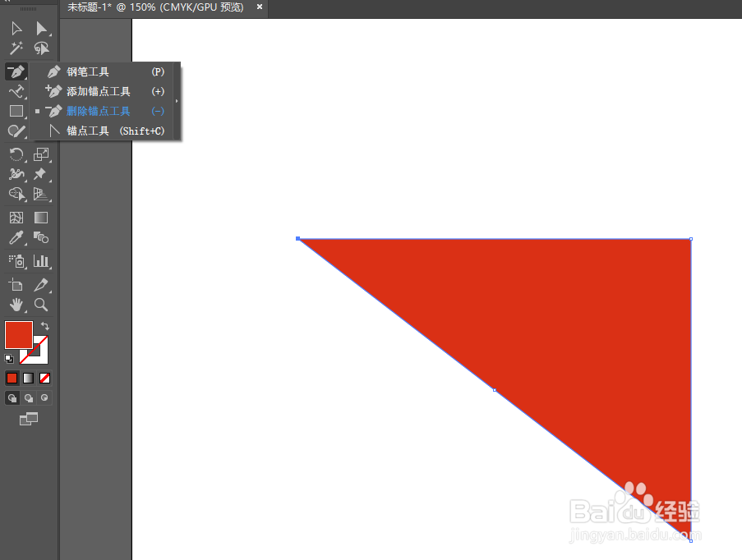Viewport: 742px width, 560px height.
Task: Close the 未标题-1 document tab
Action: pos(260,7)
